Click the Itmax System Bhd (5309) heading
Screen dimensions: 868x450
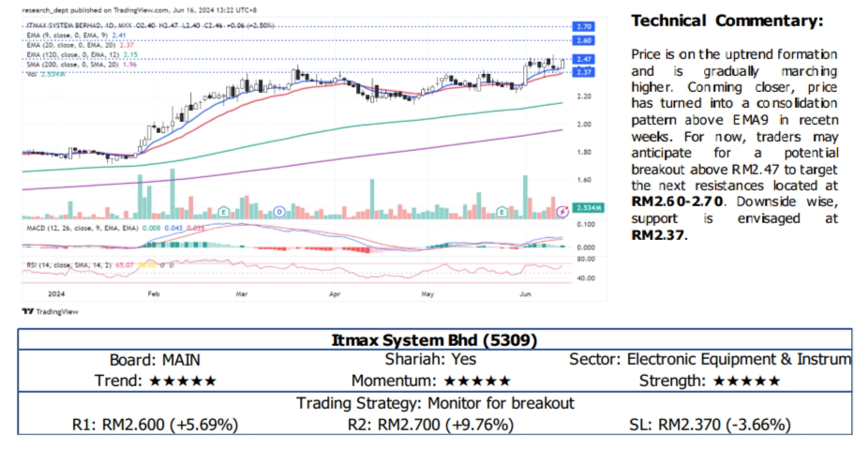[x=433, y=339]
